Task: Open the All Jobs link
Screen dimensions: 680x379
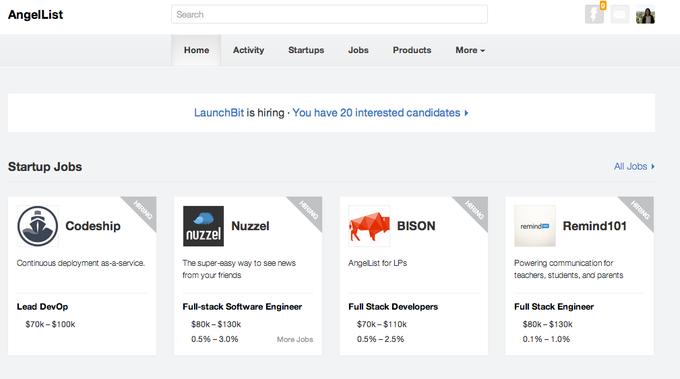Action: click(634, 167)
